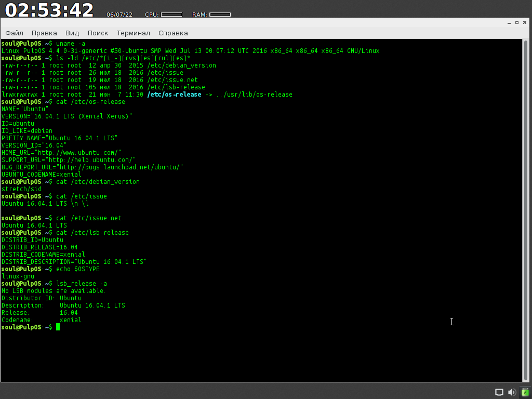Close the terminal window
Image resolution: width=532 pixels, height=399 pixels.
point(525,22)
